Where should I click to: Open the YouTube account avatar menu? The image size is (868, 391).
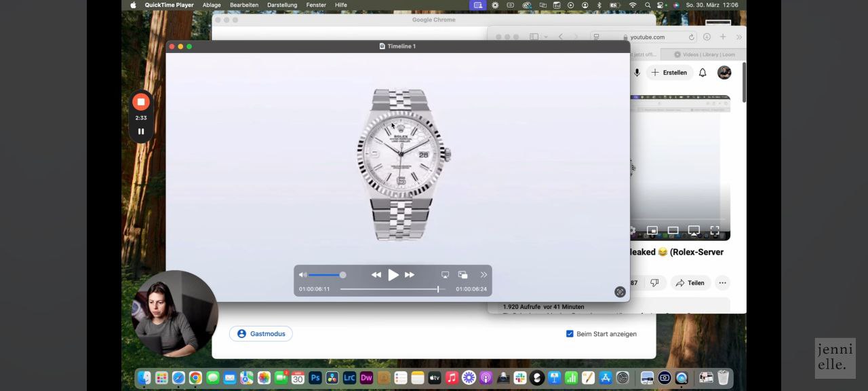point(724,73)
